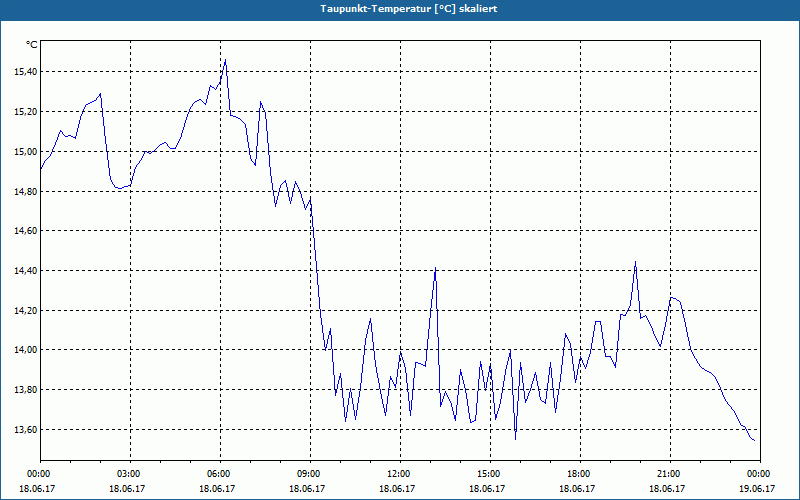Click the 13,60 y-axis value

click(x=26, y=430)
